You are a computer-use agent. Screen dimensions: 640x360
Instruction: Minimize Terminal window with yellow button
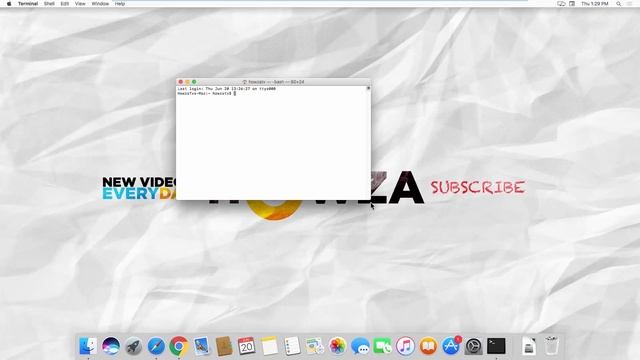187,82
